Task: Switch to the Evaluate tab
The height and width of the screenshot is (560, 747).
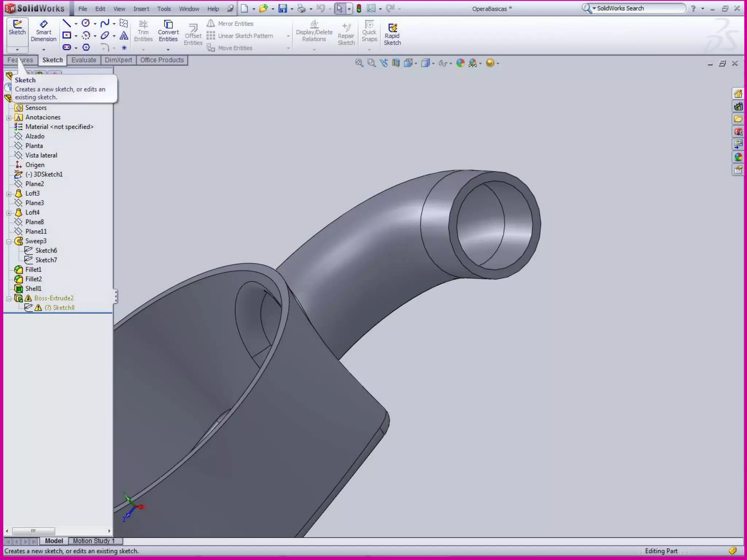Action: (84, 60)
